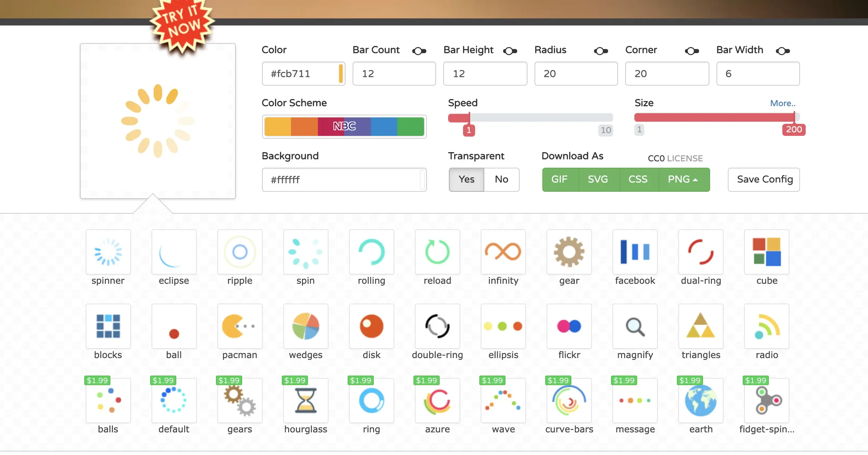Viewport: 868px width, 455px height.
Task: Open the CC0 LICENSE link
Action: pos(675,158)
